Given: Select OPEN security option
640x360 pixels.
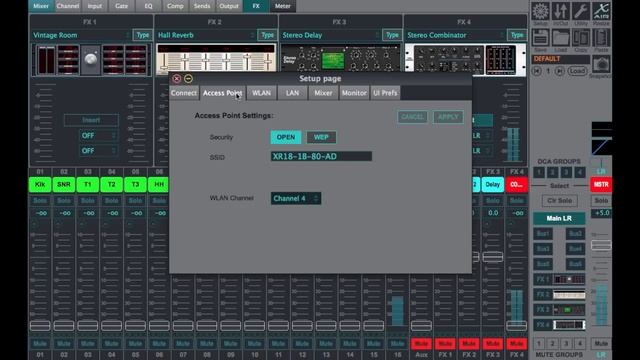Looking at the screenshot, I should coord(286,137).
